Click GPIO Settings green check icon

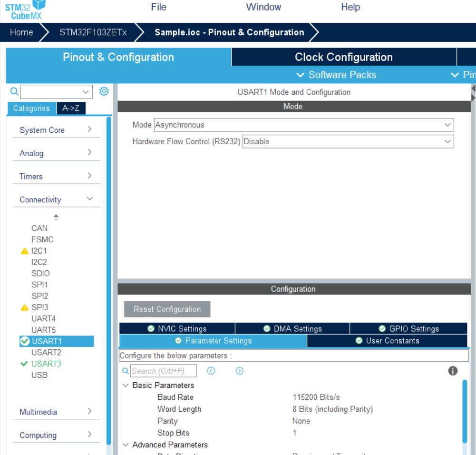[x=382, y=329]
